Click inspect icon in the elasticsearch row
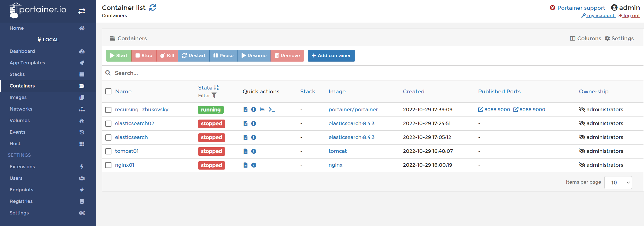 tap(254, 137)
